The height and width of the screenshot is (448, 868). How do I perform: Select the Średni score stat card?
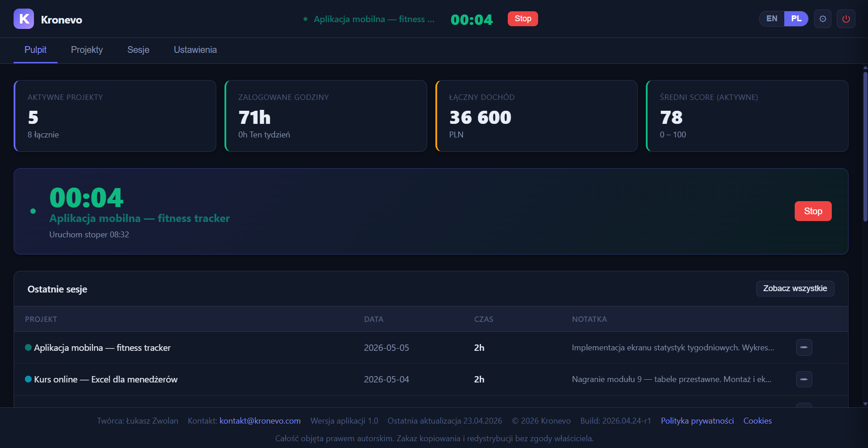click(747, 116)
